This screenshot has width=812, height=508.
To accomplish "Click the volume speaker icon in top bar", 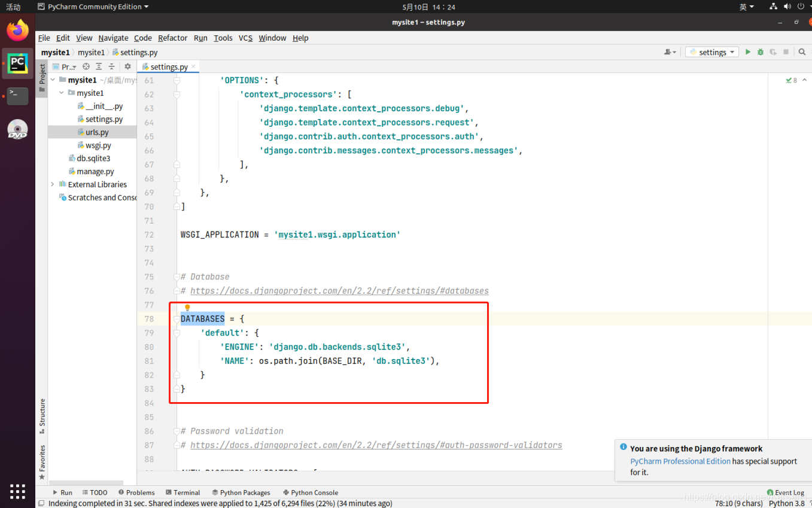I will (787, 7).
